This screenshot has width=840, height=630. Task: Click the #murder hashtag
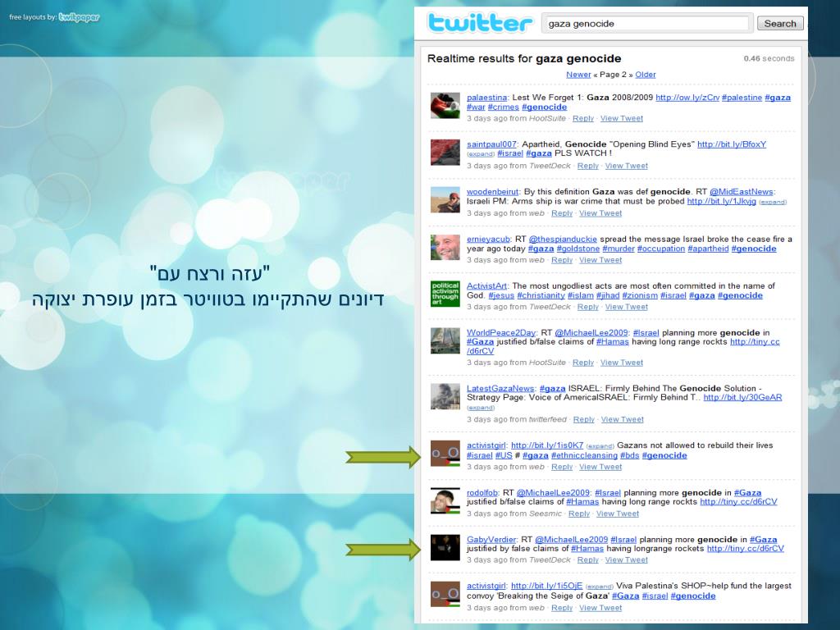[x=619, y=249]
